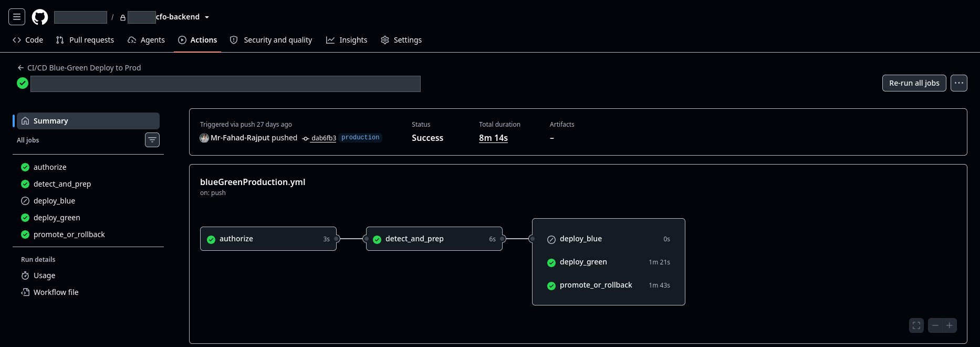Screen dimensions: 980x347
Task: Click the 1m 43s duration value
Action: pos(659,285)
